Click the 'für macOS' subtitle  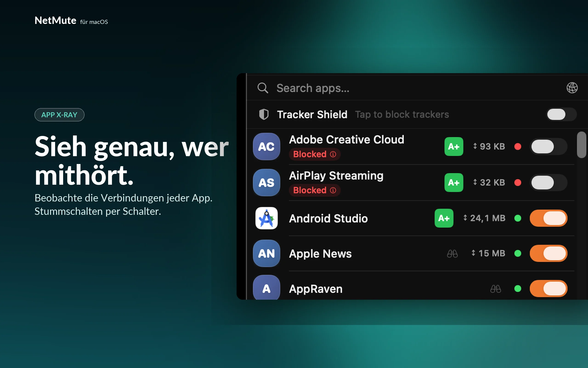click(94, 22)
